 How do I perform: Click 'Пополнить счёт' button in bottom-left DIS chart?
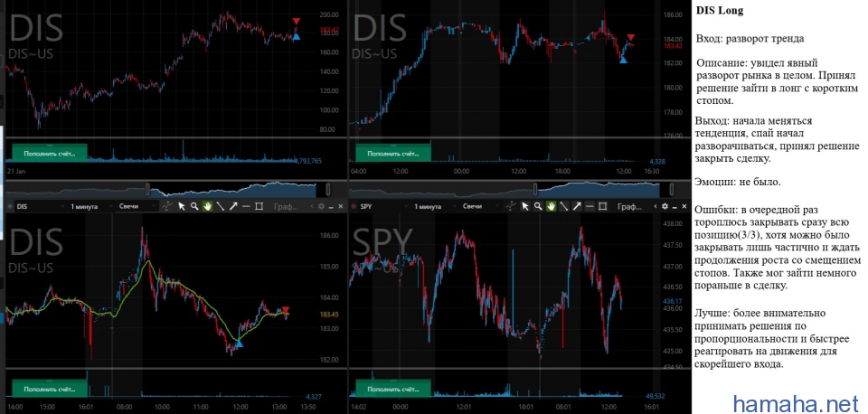pyautogui.click(x=50, y=389)
